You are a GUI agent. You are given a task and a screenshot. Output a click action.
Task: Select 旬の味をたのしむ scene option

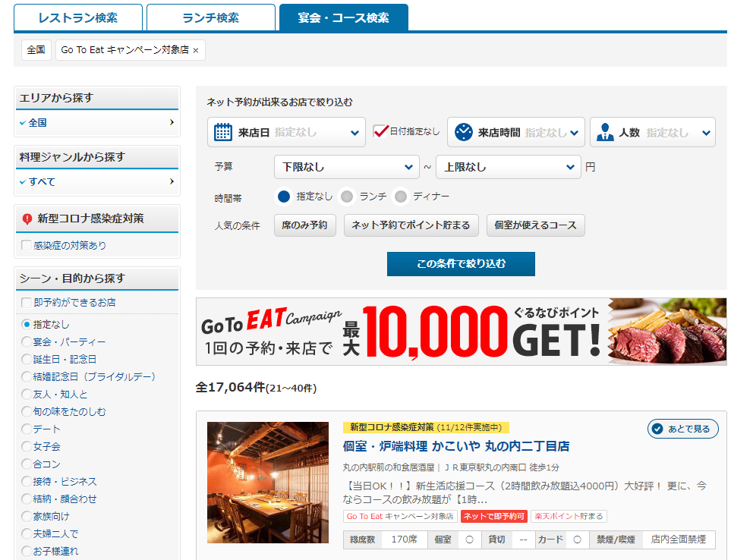pyautogui.click(x=27, y=411)
